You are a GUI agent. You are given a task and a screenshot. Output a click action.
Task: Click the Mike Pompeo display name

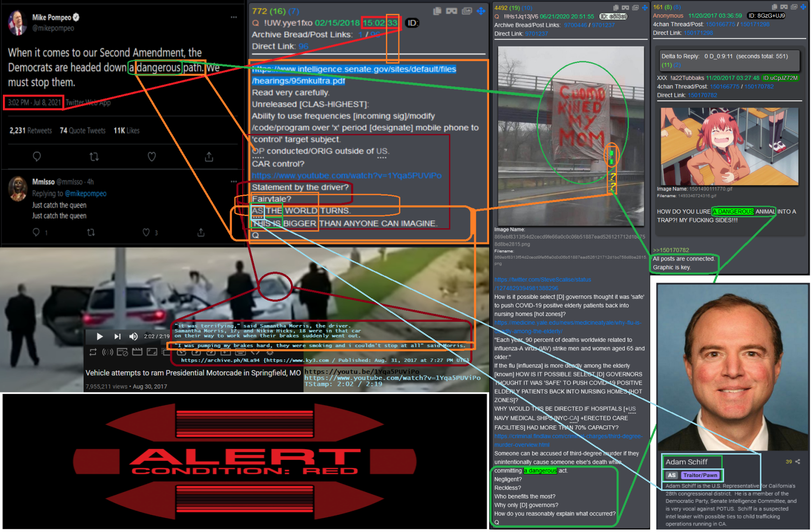[52, 18]
